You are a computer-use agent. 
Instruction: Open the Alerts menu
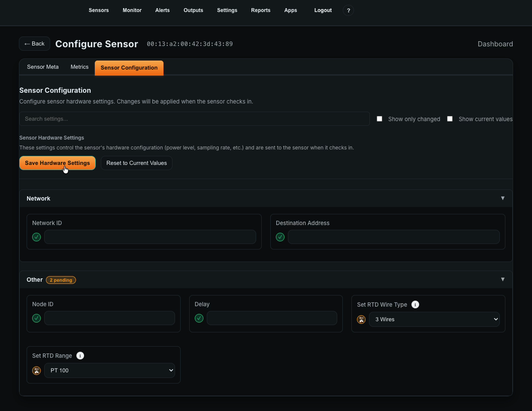tap(163, 10)
